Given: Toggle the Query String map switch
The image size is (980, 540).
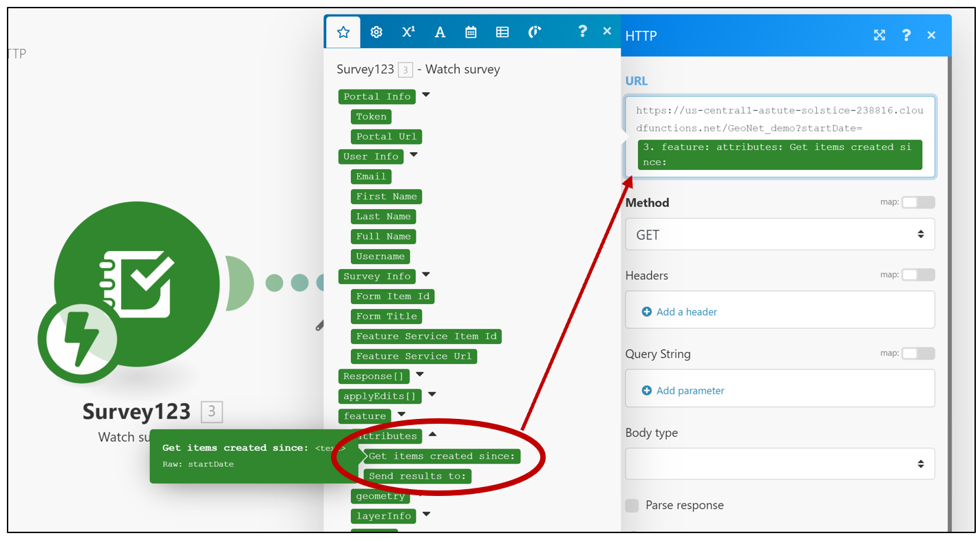Looking at the screenshot, I should click(x=918, y=353).
